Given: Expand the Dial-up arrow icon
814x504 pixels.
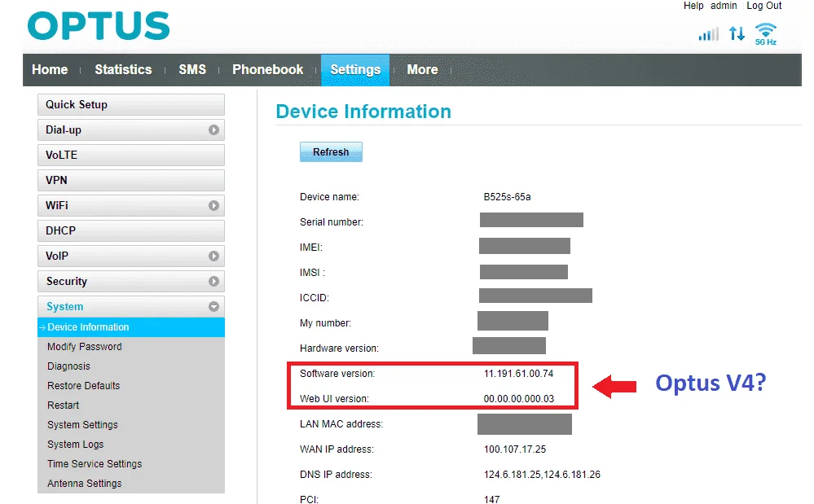Looking at the screenshot, I should pyautogui.click(x=213, y=129).
